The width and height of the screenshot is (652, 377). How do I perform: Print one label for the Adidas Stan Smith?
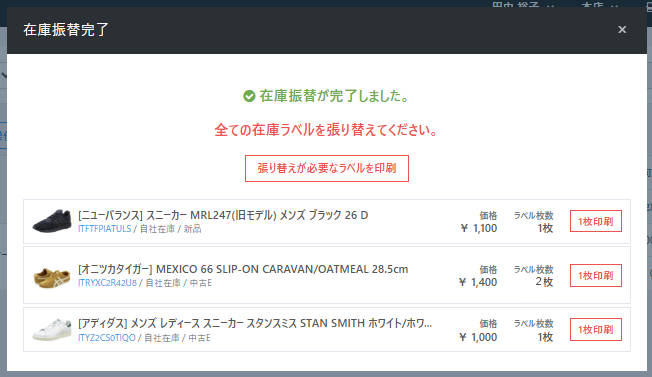click(596, 330)
